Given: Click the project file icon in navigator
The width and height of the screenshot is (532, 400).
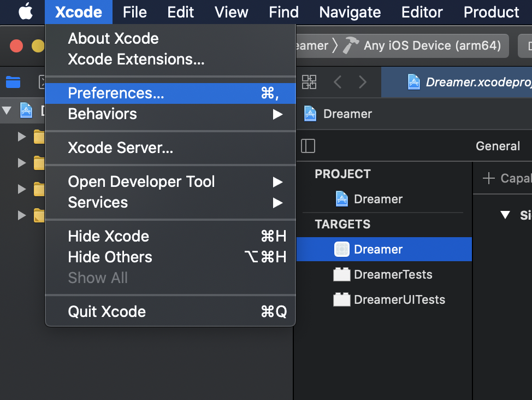Looking at the screenshot, I should [x=26, y=110].
